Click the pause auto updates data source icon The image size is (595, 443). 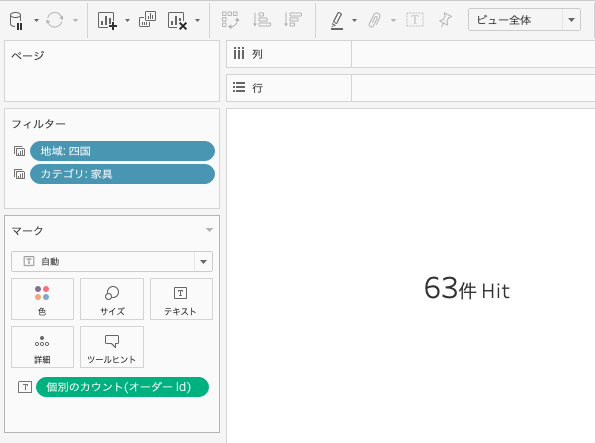coord(17,20)
